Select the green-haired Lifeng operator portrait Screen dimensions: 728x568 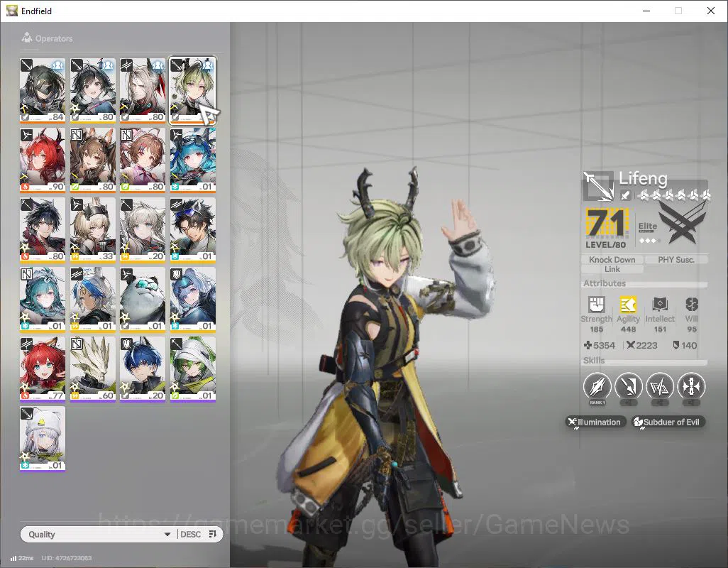[193, 90]
